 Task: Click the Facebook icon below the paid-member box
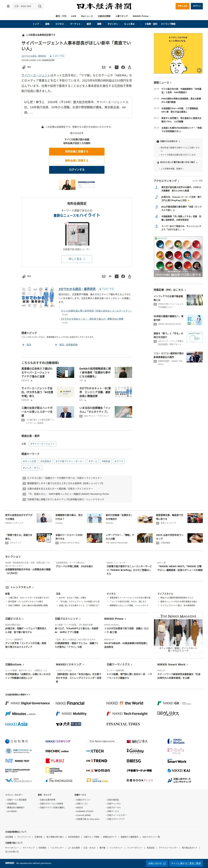[x=123, y=276]
